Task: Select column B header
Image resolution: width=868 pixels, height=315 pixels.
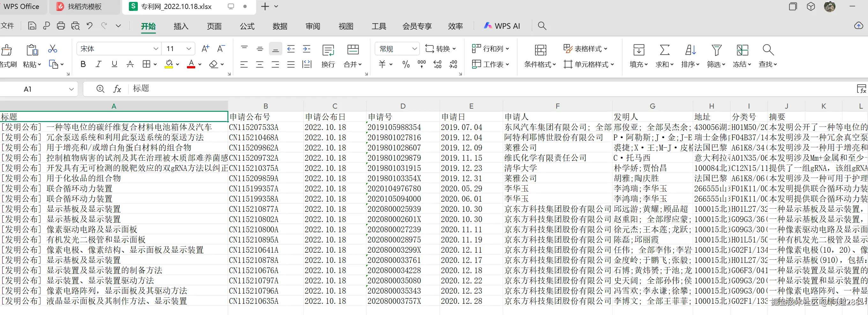Action: pyautogui.click(x=265, y=106)
